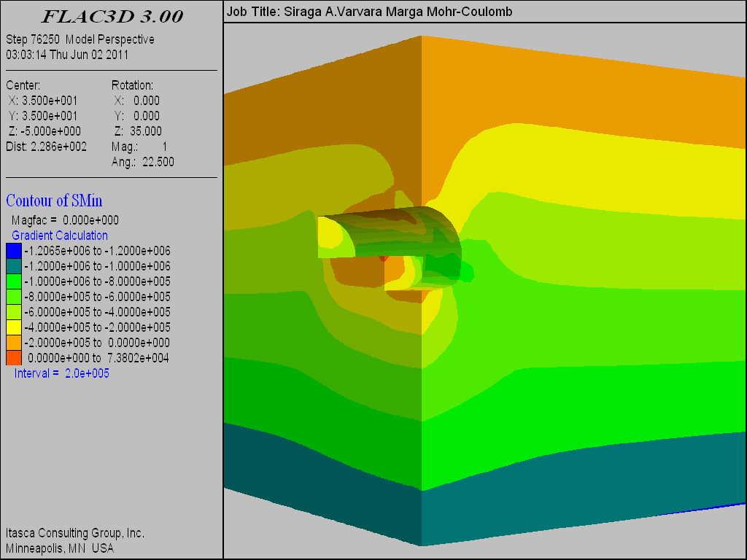Click 'Minneapolis, MN USA' text
The width and height of the screenshot is (747, 560).
tap(60, 548)
